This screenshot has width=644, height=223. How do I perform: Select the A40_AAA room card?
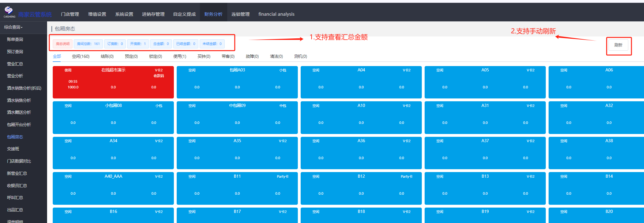pos(113,188)
